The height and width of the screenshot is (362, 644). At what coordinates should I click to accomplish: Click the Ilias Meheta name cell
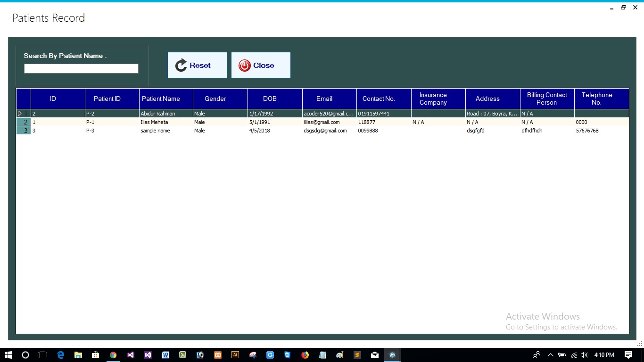(166, 122)
